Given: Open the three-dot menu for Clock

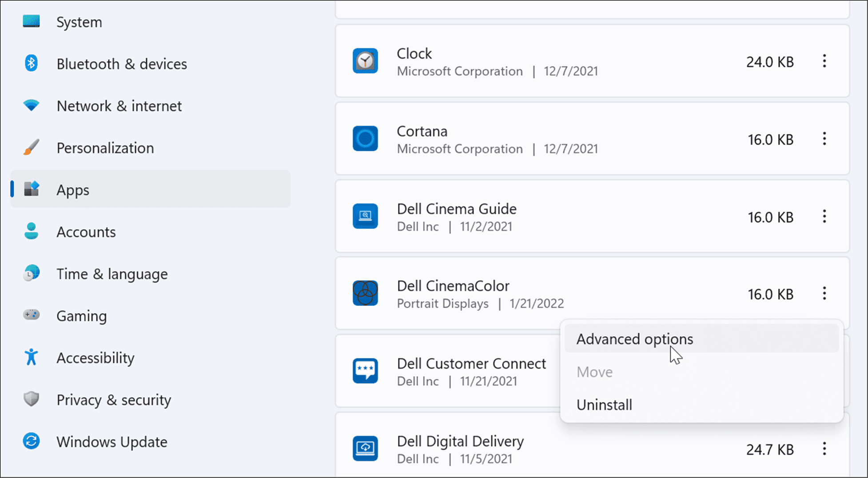Looking at the screenshot, I should (824, 61).
